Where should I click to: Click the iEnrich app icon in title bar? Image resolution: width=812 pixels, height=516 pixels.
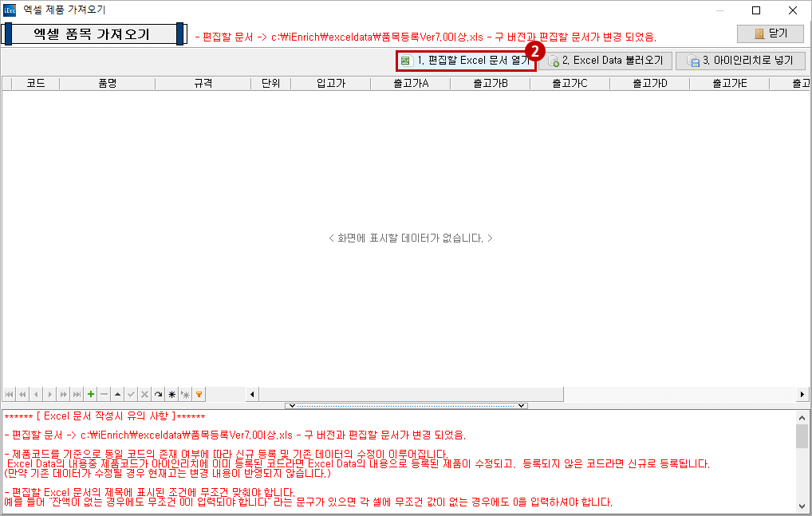pos(10,10)
